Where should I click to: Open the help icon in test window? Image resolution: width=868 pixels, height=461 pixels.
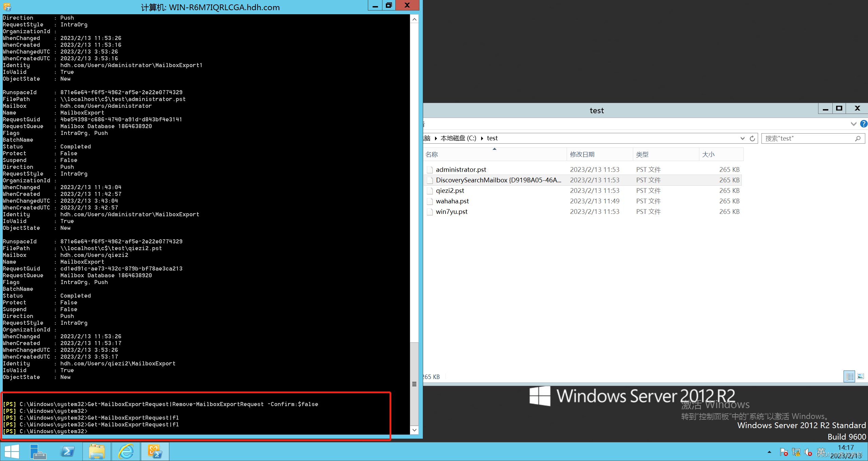pyautogui.click(x=864, y=124)
